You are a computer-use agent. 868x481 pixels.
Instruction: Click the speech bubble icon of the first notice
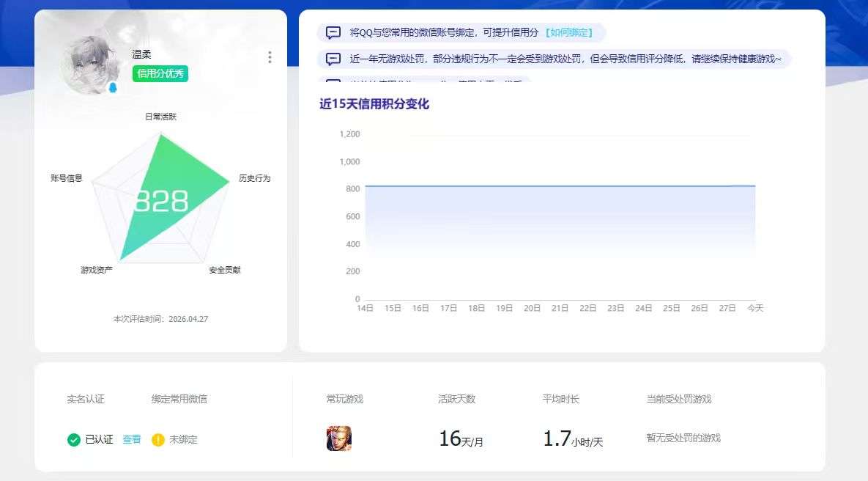(333, 32)
